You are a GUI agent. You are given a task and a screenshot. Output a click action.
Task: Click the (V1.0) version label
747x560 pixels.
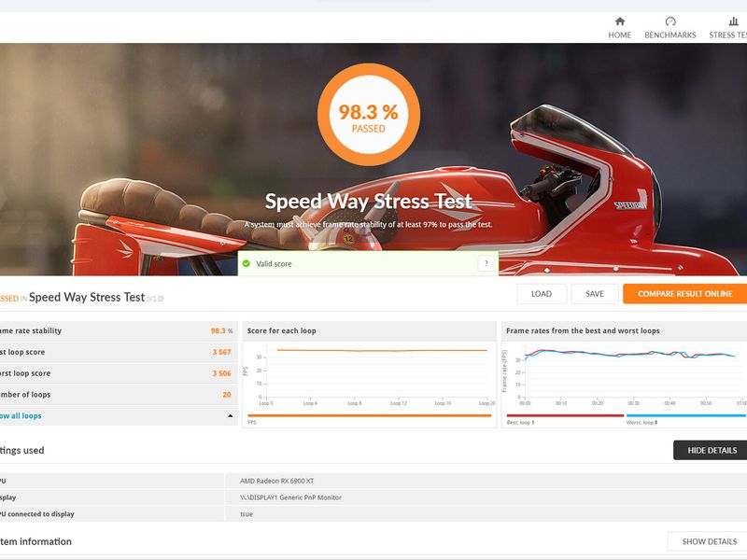[x=155, y=299]
